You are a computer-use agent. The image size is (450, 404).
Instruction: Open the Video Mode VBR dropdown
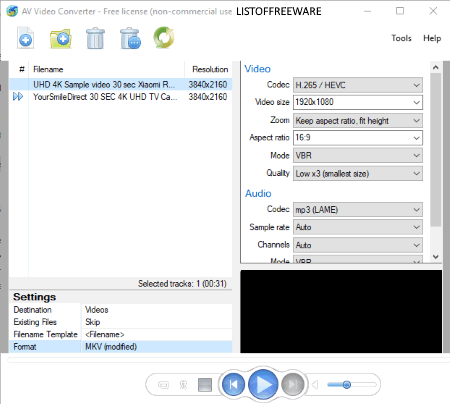click(358, 155)
